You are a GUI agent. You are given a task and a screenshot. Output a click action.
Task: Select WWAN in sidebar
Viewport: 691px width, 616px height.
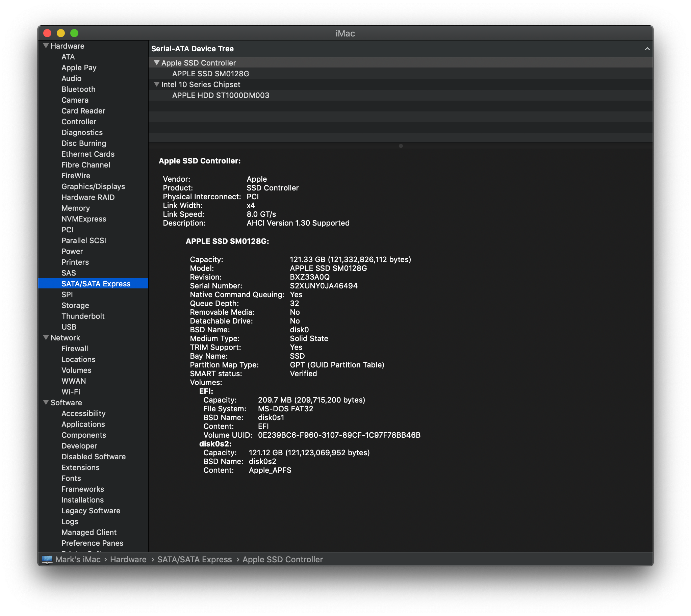(73, 381)
